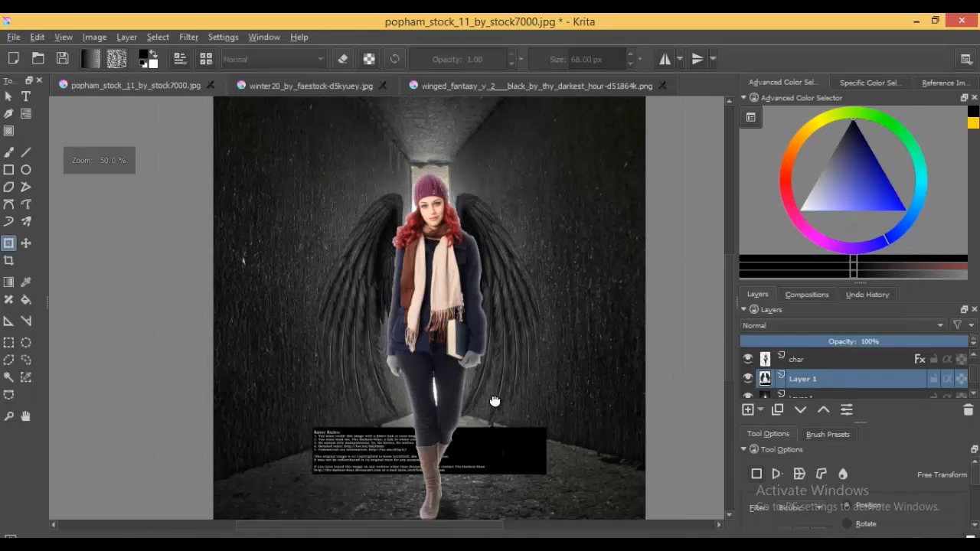The width and height of the screenshot is (980, 551).
Task: Switch to winter20_by_faestock document tab
Action: pyautogui.click(x=311, y=86)
